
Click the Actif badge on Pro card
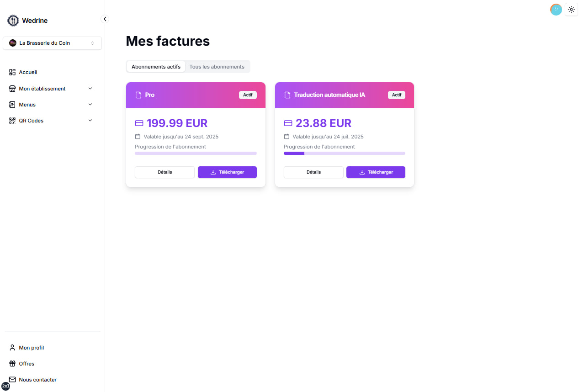(x=248, y=95)
